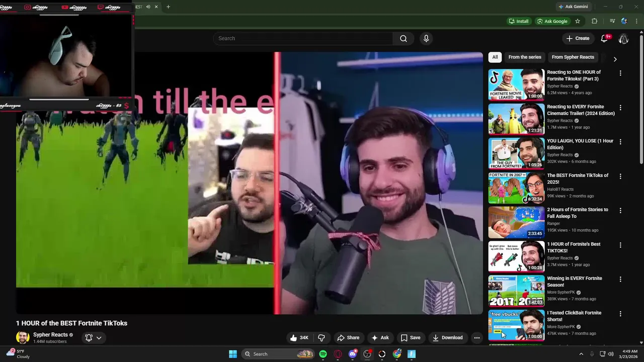Screen dimensions: 644x362
Task: Select the 'All' filter chip
Action: tap(495, 57)
